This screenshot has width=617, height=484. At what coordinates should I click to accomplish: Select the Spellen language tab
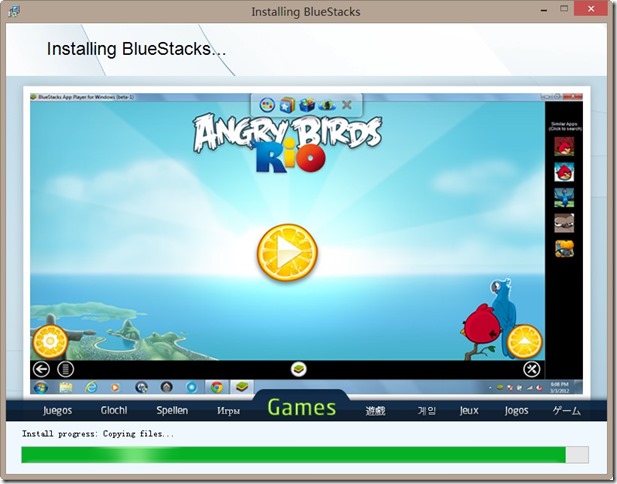[x=172, y=410]
